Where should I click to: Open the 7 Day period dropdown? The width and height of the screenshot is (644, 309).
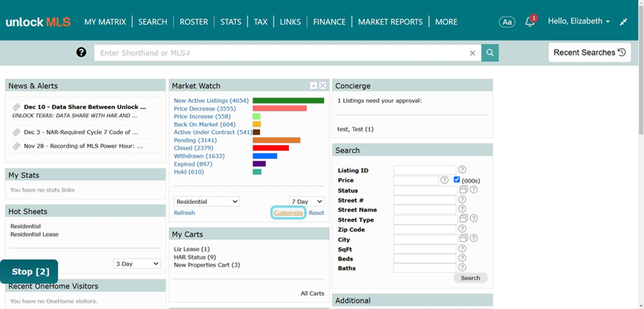306,201
